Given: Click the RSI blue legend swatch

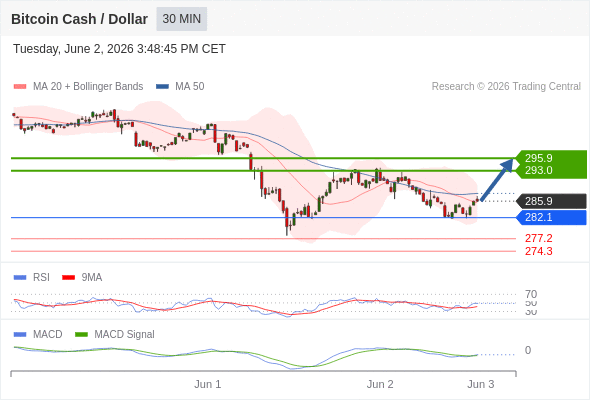Looking at the screenshot, I should click(20, 278).
